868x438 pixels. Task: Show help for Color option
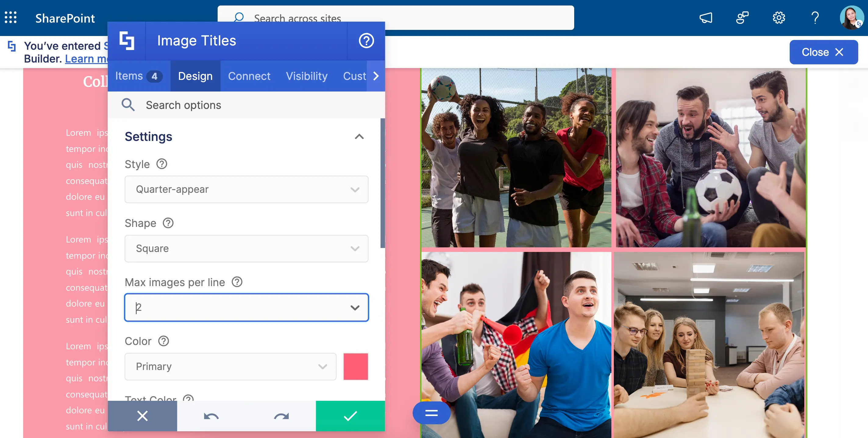click(x=164, y=341)
